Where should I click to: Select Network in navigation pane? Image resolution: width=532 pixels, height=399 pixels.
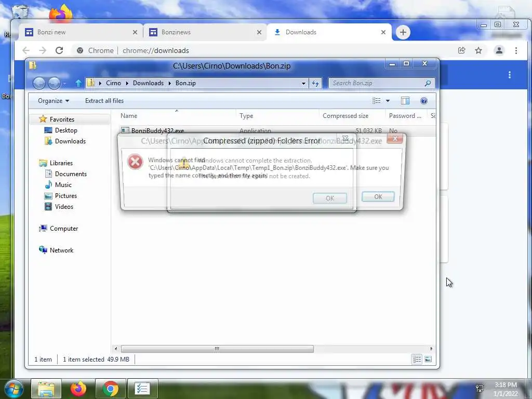[x=61, y=250]
